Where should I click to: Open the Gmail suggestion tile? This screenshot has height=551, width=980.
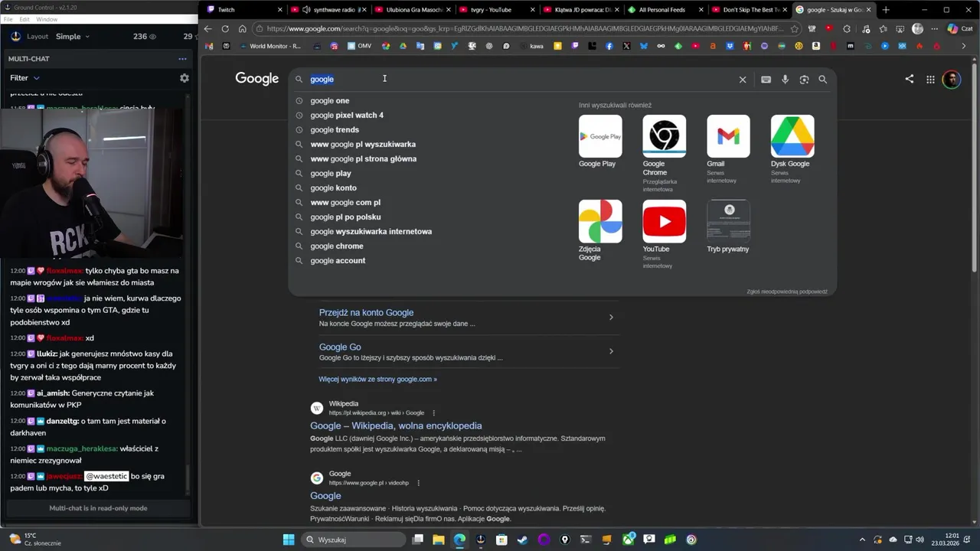[x=728, y=149]
